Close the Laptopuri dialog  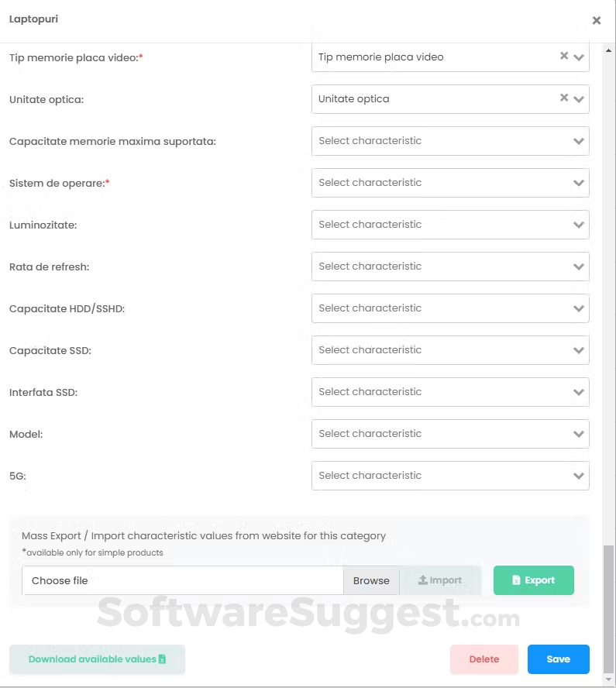coord(597,21)
